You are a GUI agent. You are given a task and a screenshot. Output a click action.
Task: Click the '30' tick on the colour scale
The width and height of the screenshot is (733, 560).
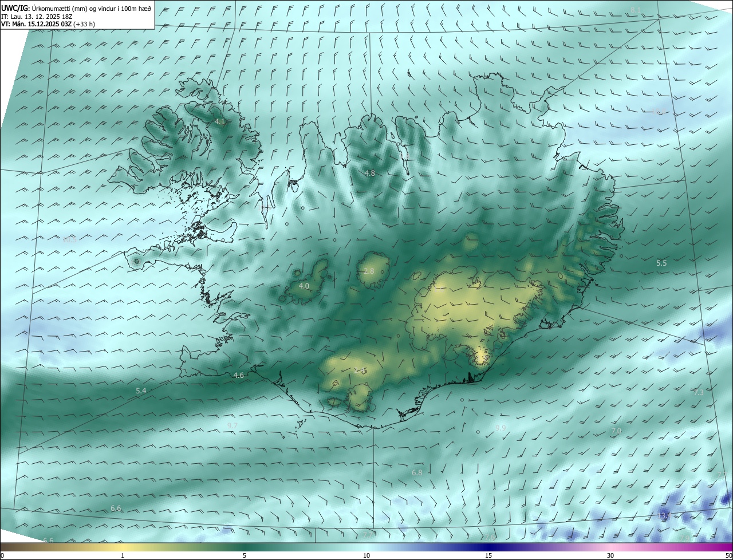610,555
